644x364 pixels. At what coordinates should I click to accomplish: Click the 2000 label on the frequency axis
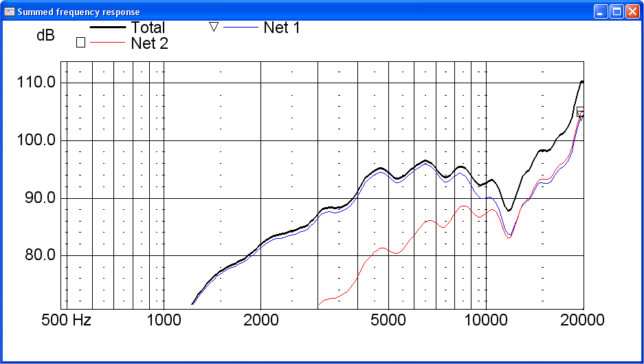260,320
